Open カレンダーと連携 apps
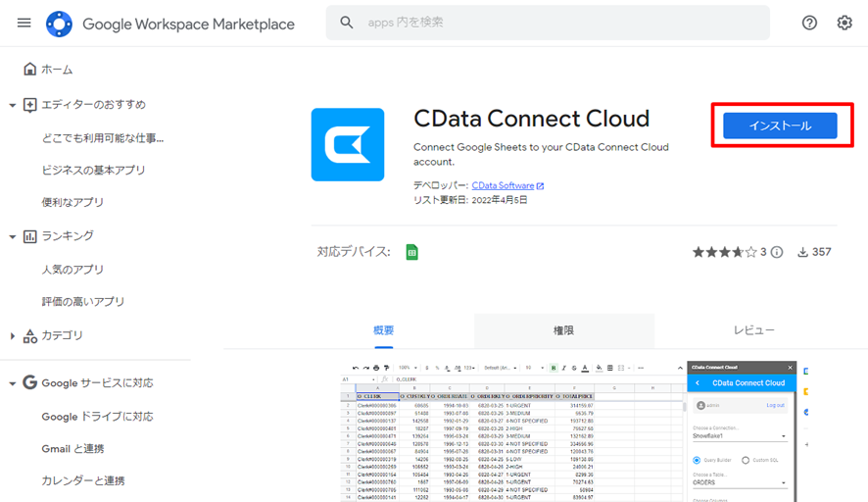 coord(83,481)
